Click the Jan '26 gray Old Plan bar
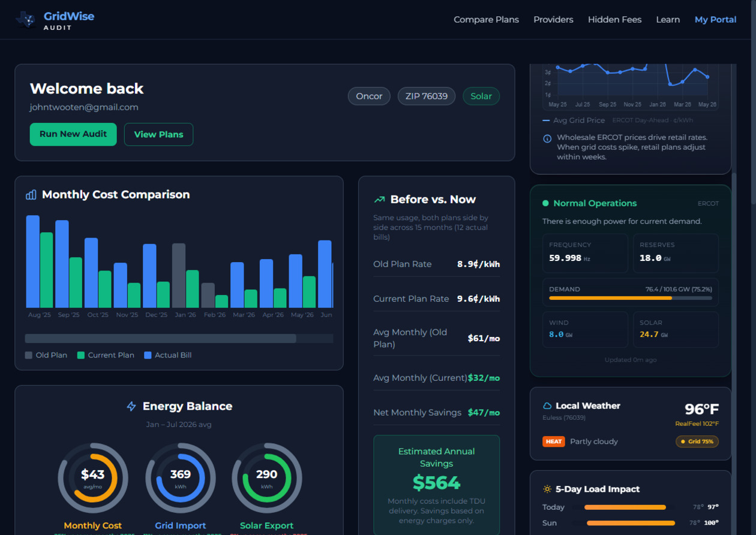756x535 pixels. point(179,275)
